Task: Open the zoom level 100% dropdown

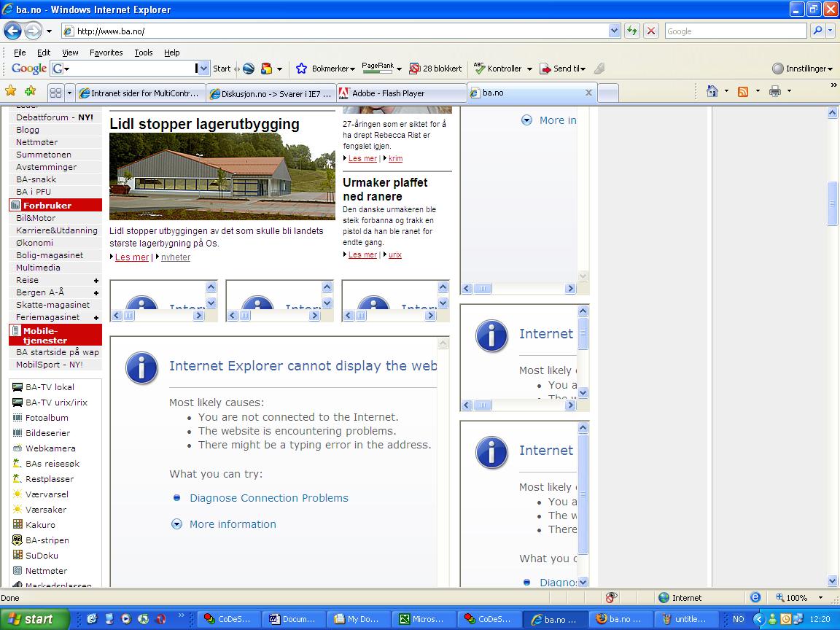Action: tap(820, 597)
